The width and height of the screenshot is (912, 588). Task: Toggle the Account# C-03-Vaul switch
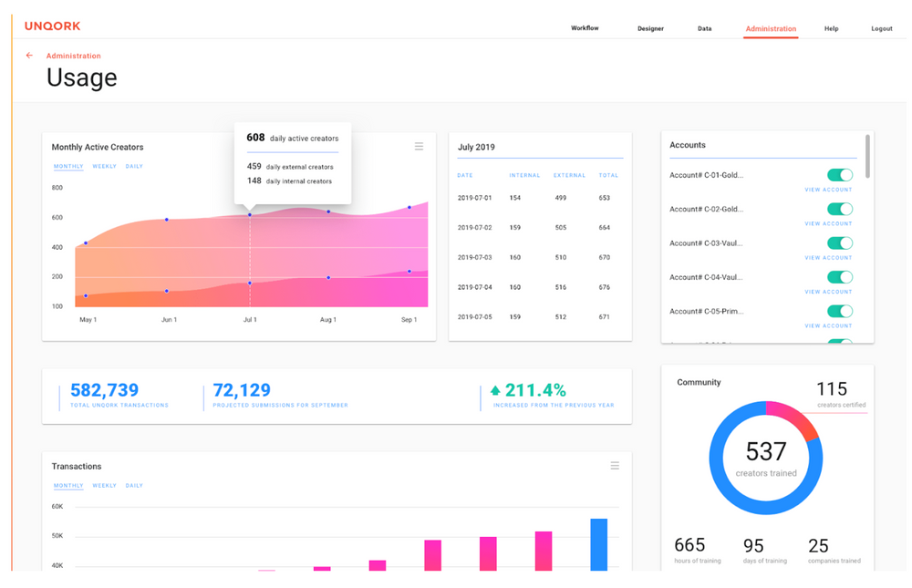pyautogui.click(x=840, y=243)
